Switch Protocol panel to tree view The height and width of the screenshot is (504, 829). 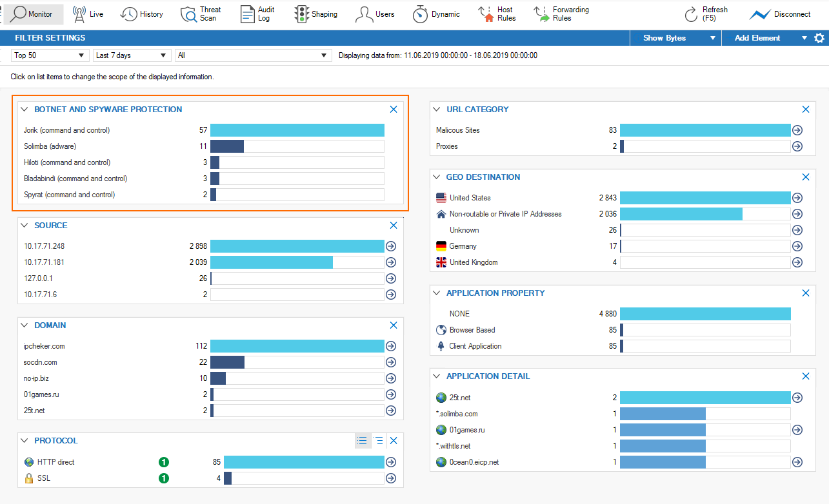379,441
